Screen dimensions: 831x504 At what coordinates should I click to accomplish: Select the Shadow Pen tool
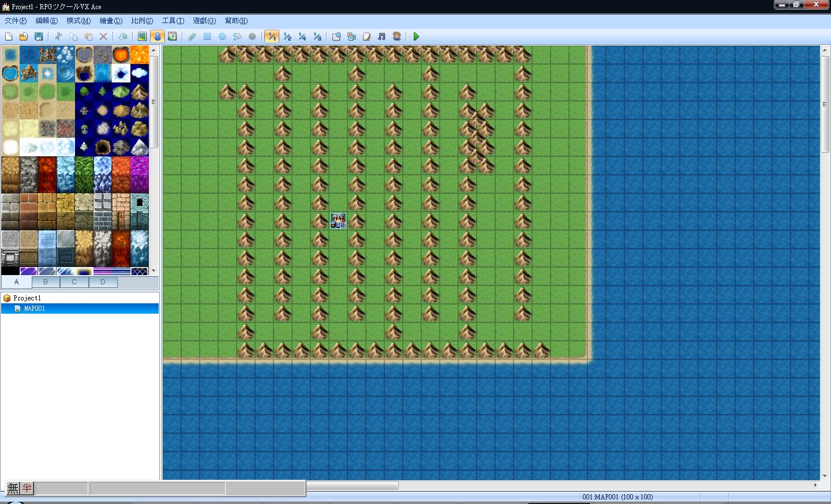click(252, 36)
